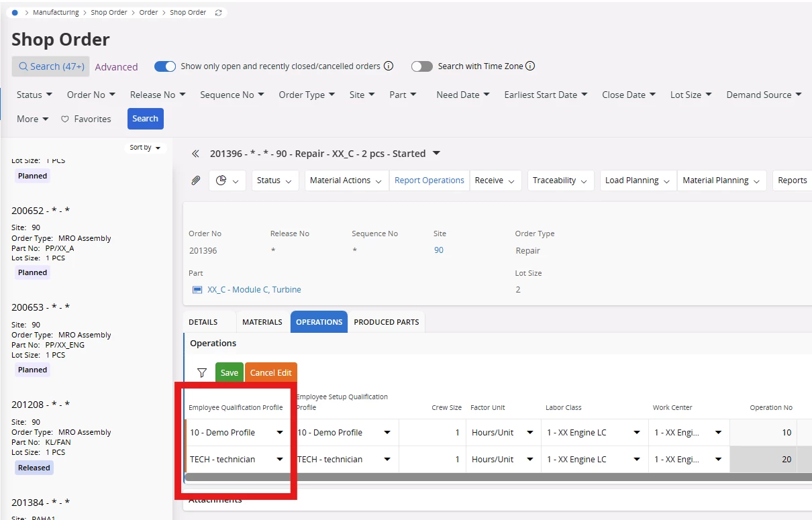The image size is (812, 520).
Task: Expand the Status filter dropdown
Action: coord(35,95)
